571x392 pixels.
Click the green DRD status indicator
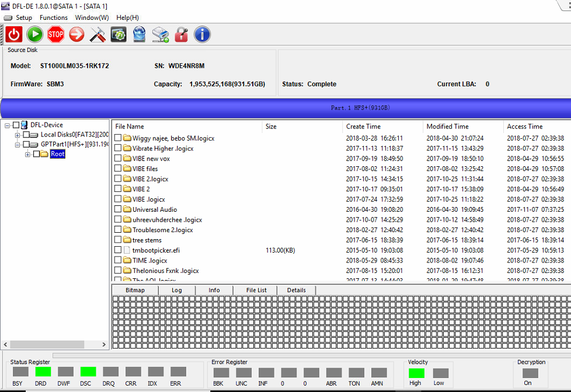43,372
